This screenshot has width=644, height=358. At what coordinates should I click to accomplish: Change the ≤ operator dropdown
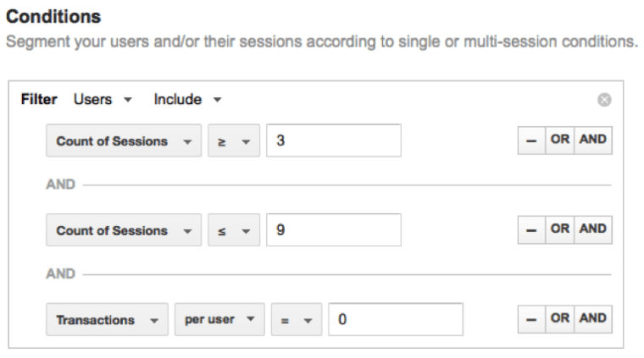(x=234, y=230)
